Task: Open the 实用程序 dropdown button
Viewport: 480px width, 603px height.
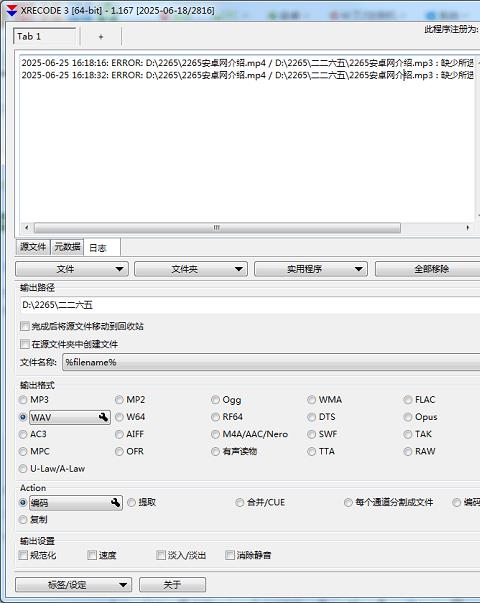Action: tap(311, 269)
